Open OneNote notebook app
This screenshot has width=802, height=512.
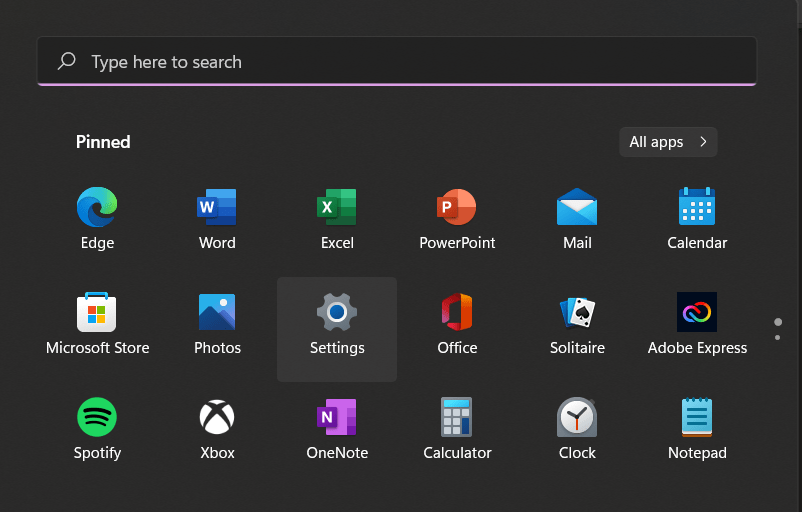[x=337, y=418]
